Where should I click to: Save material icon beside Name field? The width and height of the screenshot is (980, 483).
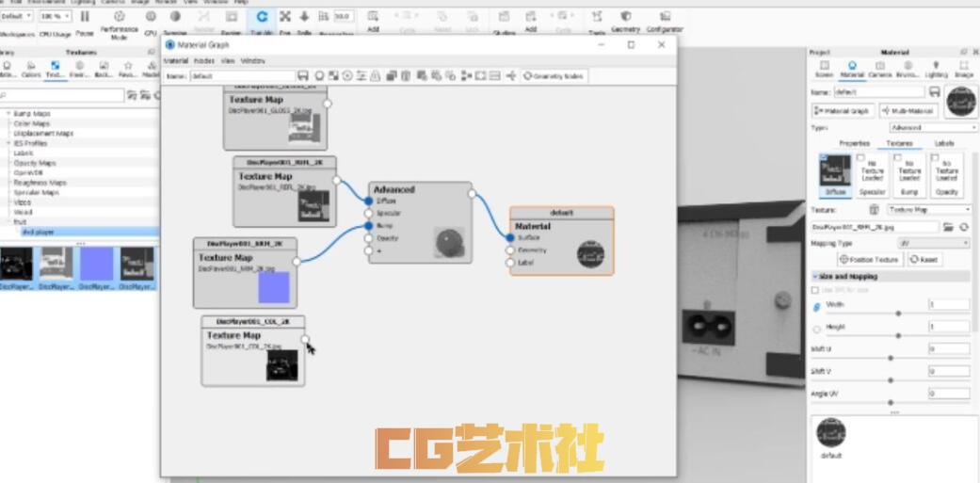(x=935, y=92)
